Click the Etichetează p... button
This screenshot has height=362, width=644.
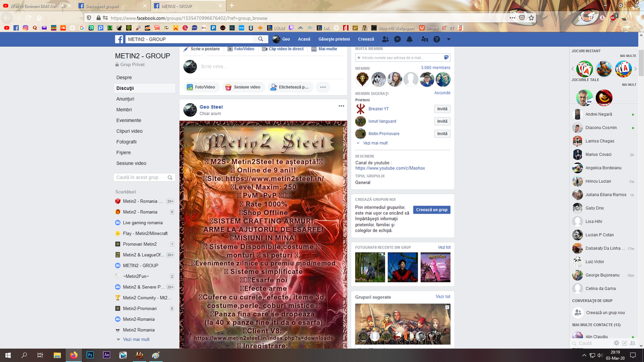click(290, 87)
